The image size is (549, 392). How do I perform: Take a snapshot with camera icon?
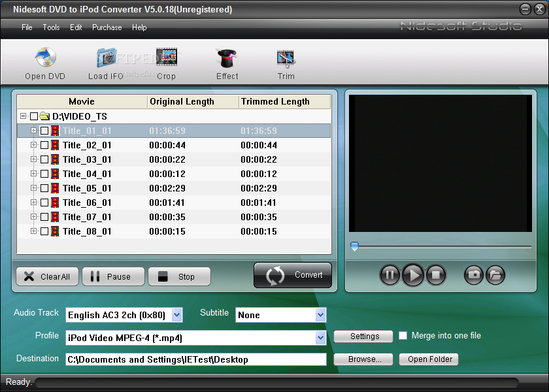coord(474,275)
